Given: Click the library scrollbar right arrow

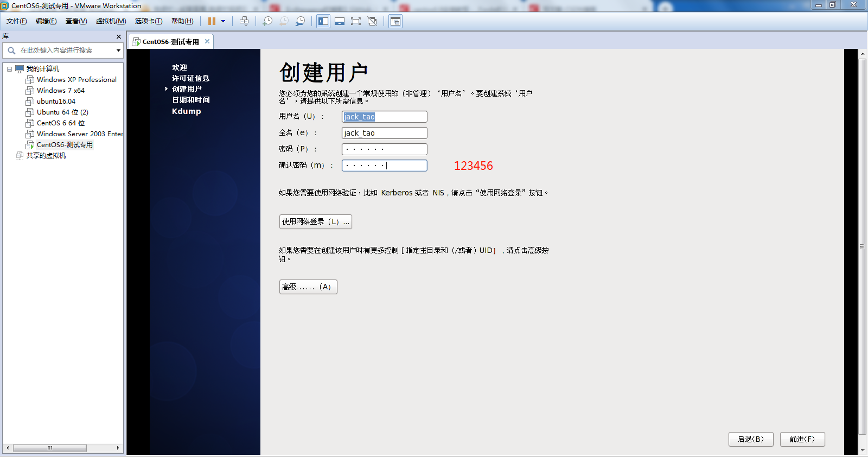Looking at the screenshot, I should [118, 448].
